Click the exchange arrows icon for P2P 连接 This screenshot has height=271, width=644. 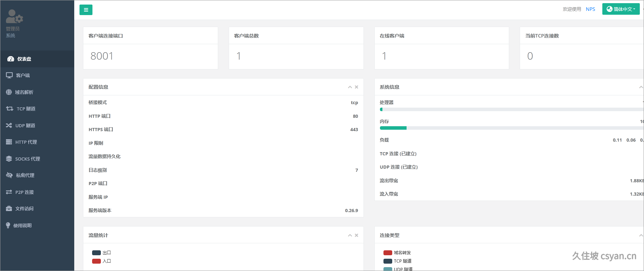click(x=9, y=192)
